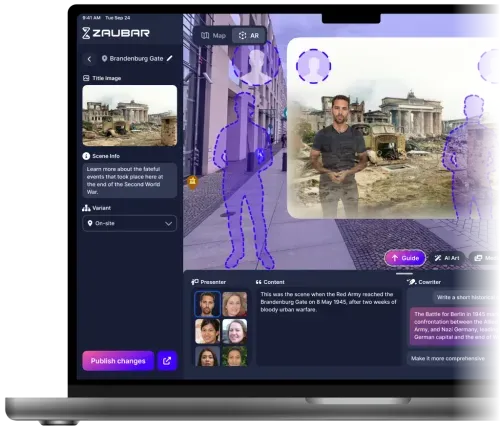
Task: Choose the gray-haired woman presenter
Action: point(235,331)
